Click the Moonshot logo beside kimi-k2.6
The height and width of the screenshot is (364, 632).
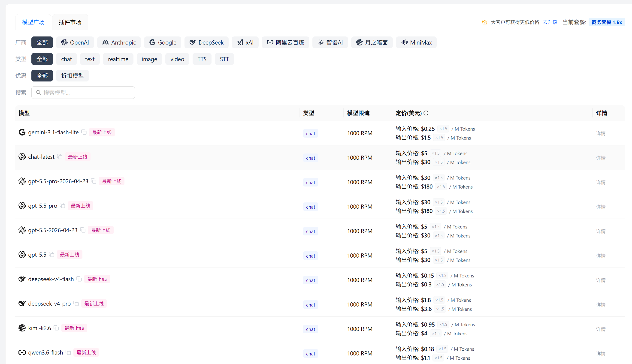coord(22,328)
